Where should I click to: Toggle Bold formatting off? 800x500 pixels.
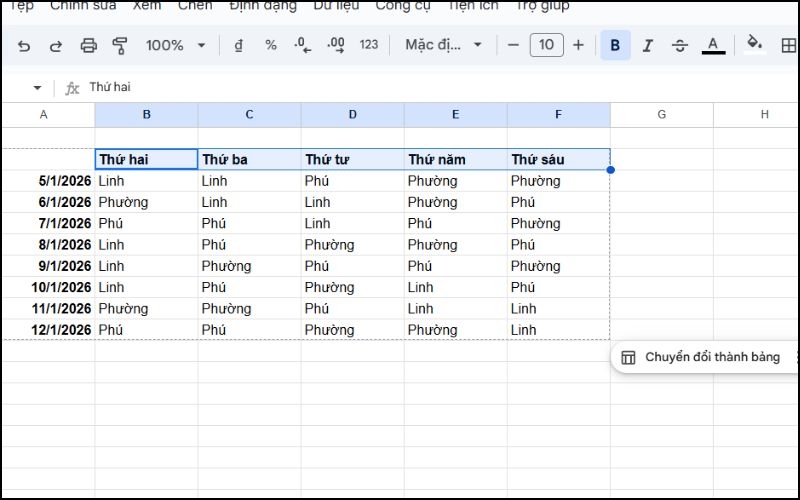pyautogui.click(x=615, y=45)
